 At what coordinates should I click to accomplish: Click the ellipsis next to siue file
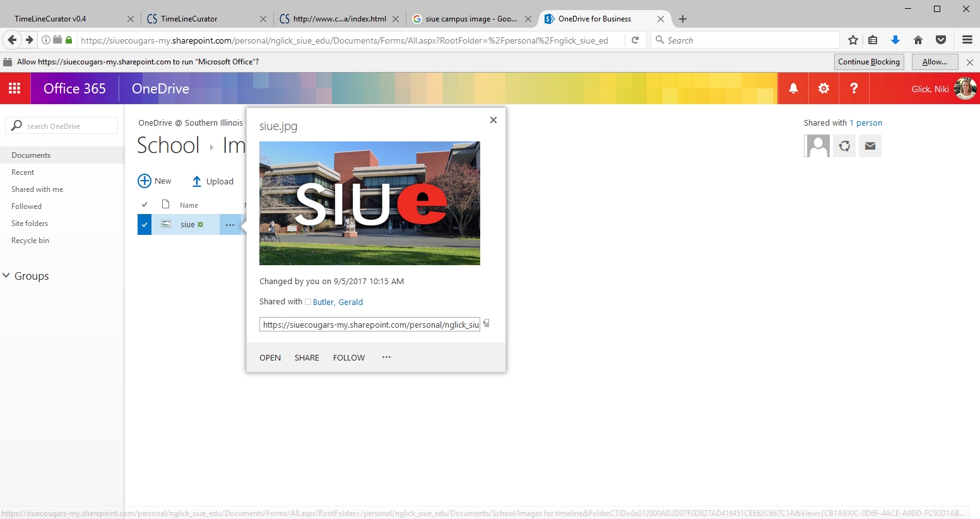coord(230,225)
